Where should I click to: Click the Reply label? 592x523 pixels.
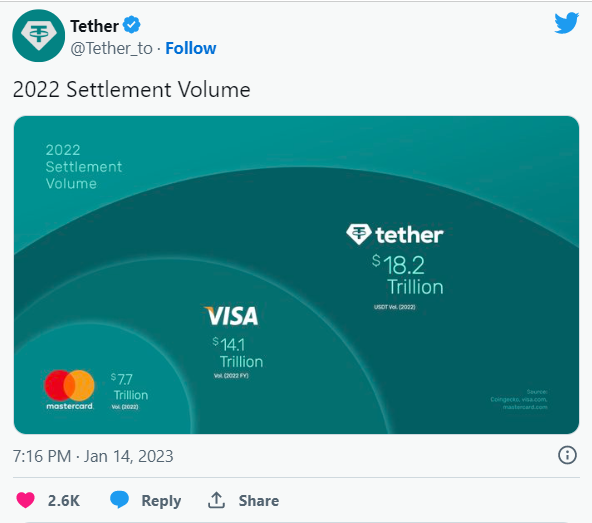pos(161,501)
